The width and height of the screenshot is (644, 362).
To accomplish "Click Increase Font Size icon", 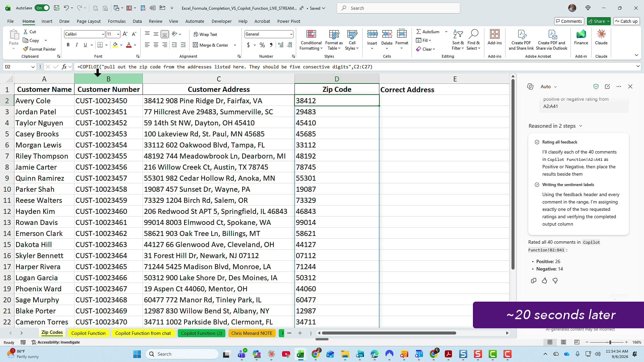I will pos(125,34).
